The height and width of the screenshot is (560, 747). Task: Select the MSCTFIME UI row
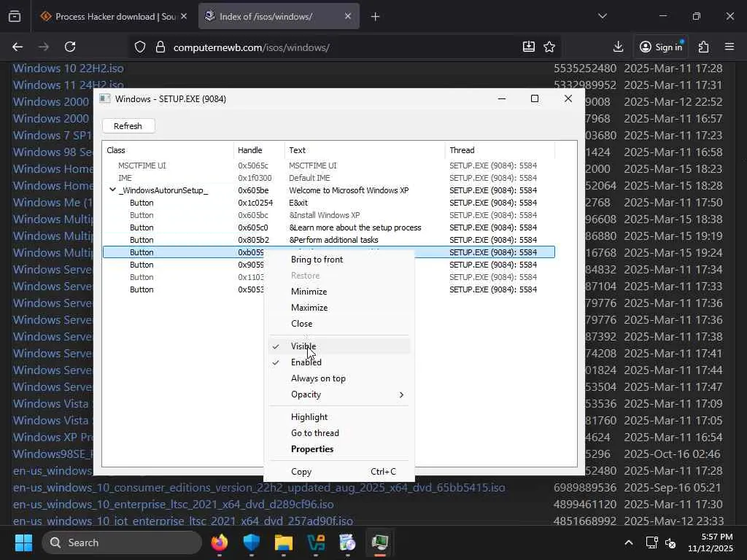pos(329,166)
